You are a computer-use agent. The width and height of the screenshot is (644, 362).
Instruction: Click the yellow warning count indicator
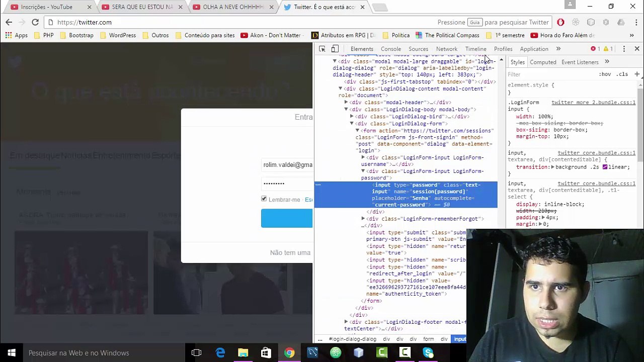608,49
